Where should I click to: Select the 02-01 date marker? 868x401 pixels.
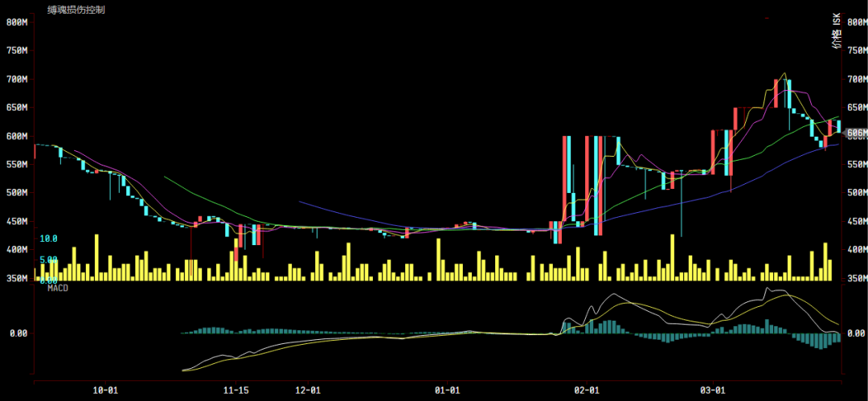click(x=587, y=391)
